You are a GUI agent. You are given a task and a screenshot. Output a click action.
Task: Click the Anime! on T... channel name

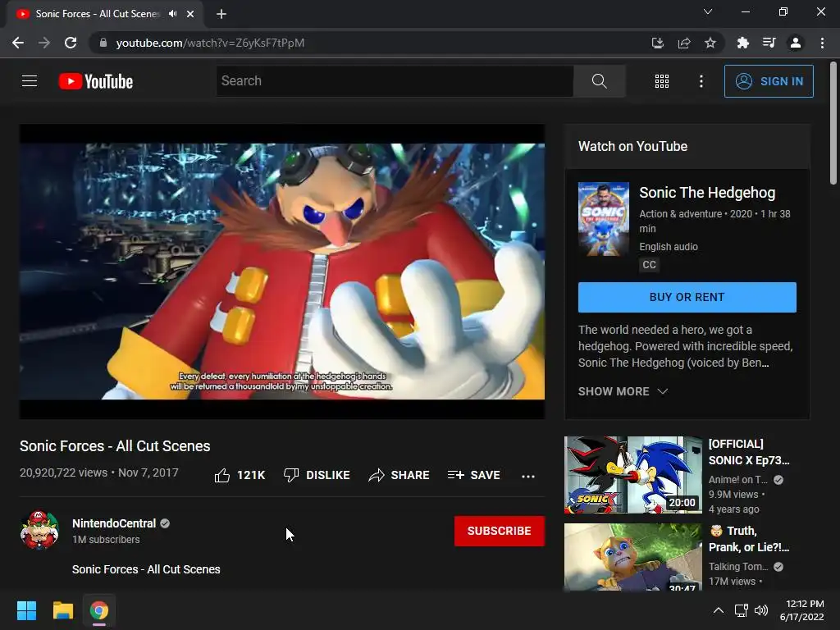pyautogui.click(x=738, y=480)
